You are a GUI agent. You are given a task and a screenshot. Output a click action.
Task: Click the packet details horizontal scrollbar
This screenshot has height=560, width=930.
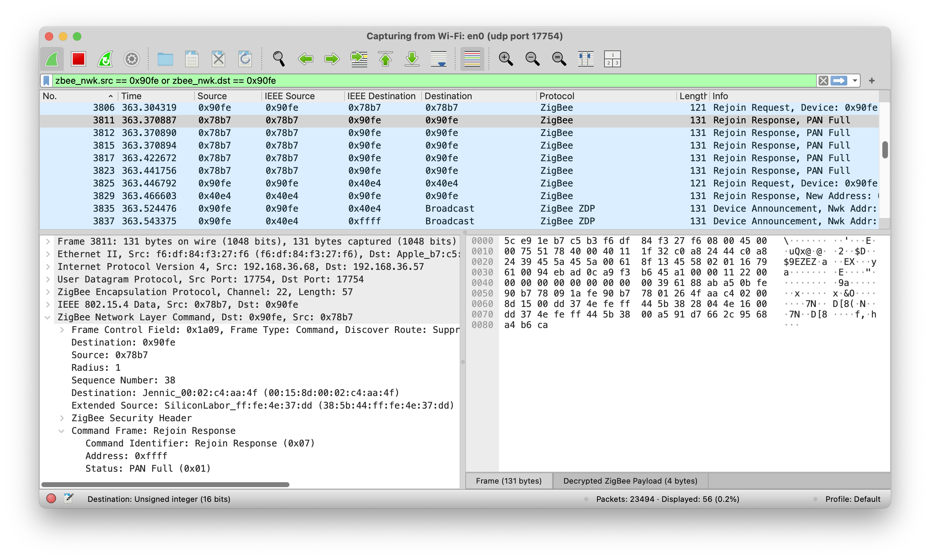click(x=165, y=485)
